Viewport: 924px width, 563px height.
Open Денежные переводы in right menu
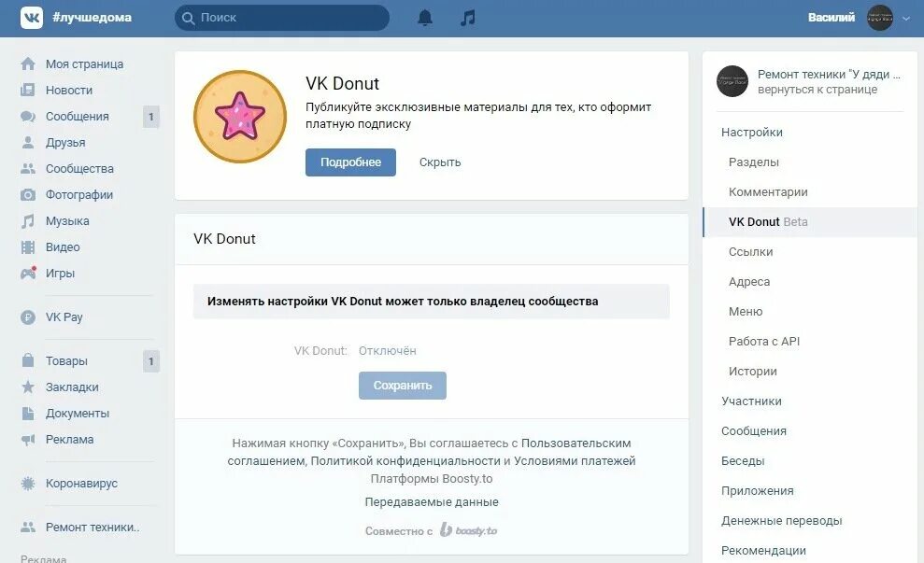click(x=781, y=521)
